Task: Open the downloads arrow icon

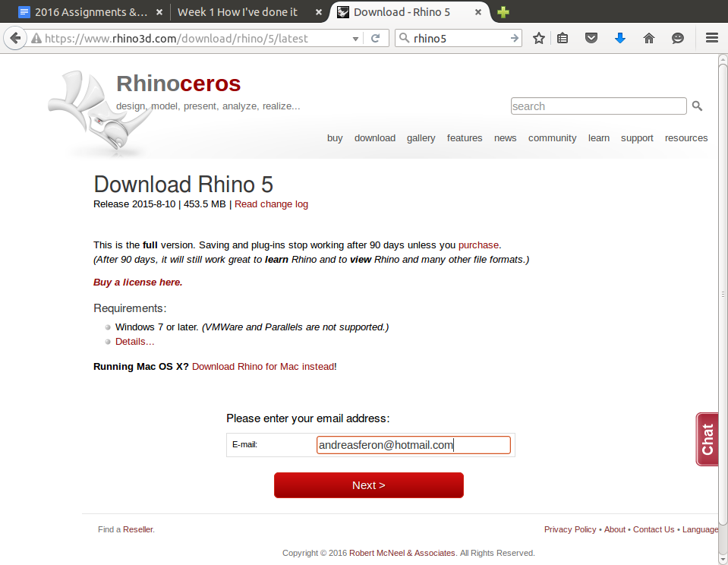Action: coord(619,38)
